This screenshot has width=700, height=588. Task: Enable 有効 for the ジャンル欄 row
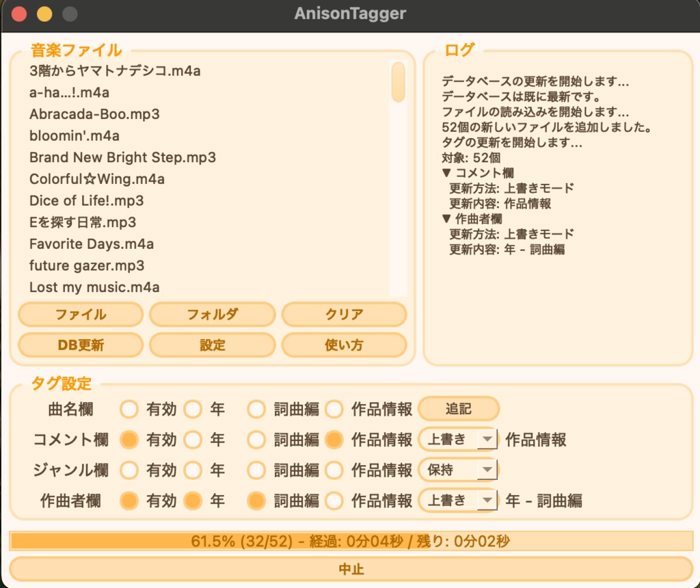tap(129, 470)
